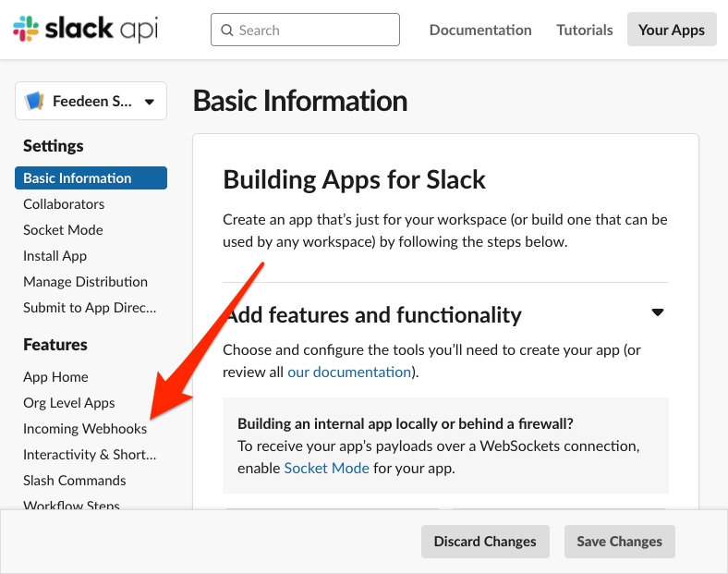Focus the Search input field
This screenshot has height=574, width=728.
[314, 31]
